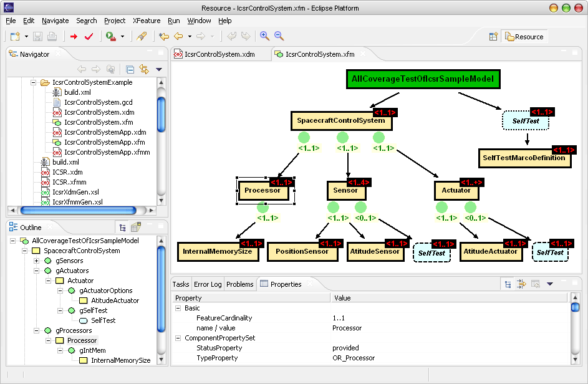Select the Sensor node in diagram

pos(345,191)
